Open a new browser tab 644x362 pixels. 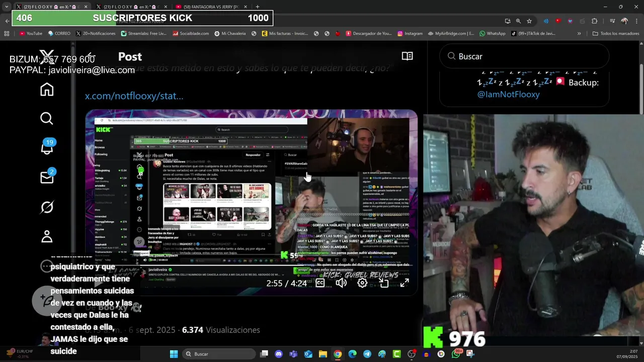257,7
